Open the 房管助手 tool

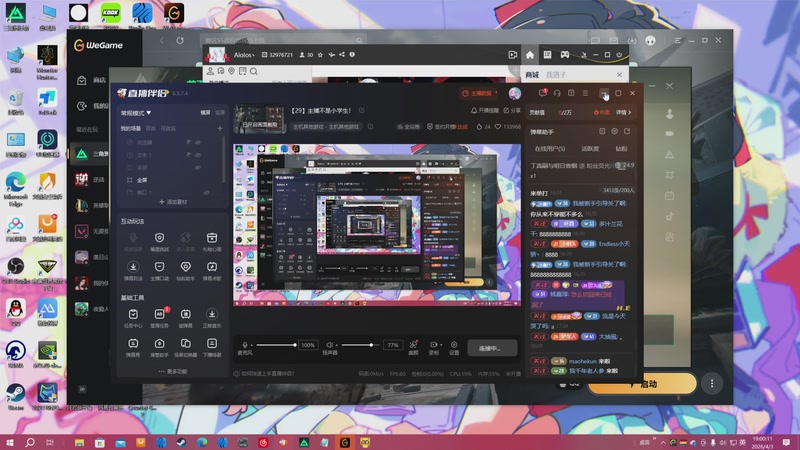pyautogui.click(x=159, y=347)
